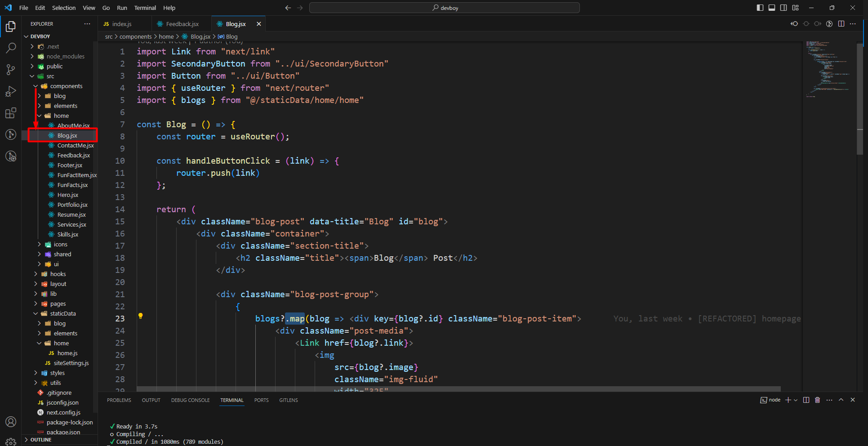The width and height of the screenshot is (868, 446).
Task: Kill the terminal with trash icon
Action: click(818, 400)
